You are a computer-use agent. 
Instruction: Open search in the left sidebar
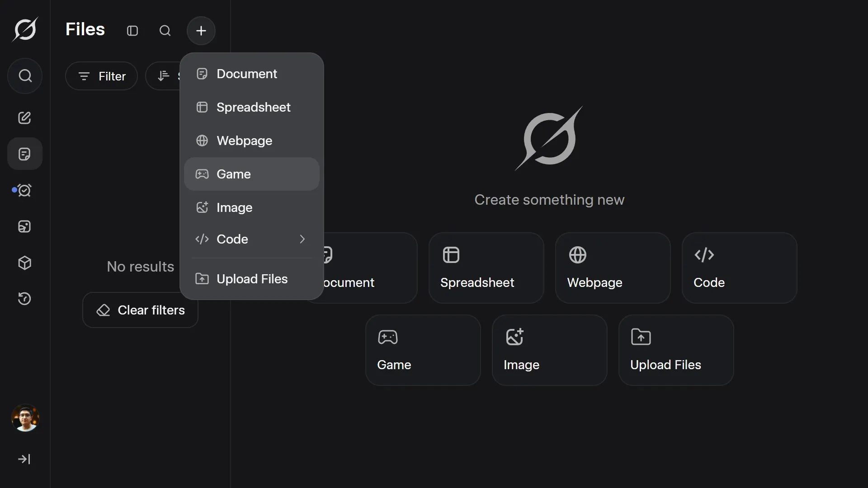24,76
